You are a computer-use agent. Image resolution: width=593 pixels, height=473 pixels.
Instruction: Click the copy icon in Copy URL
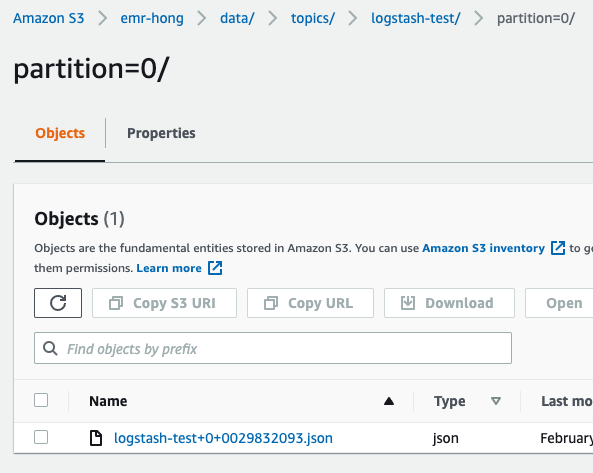271,303
